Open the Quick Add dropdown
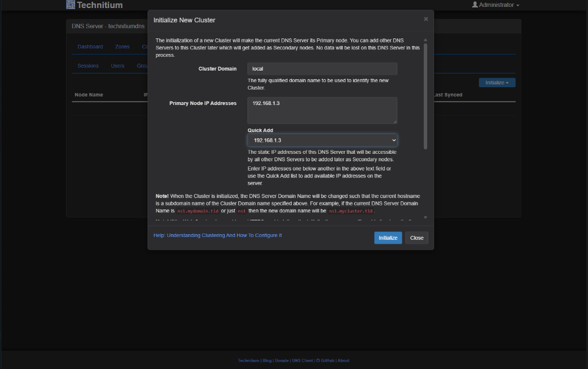 322,140
